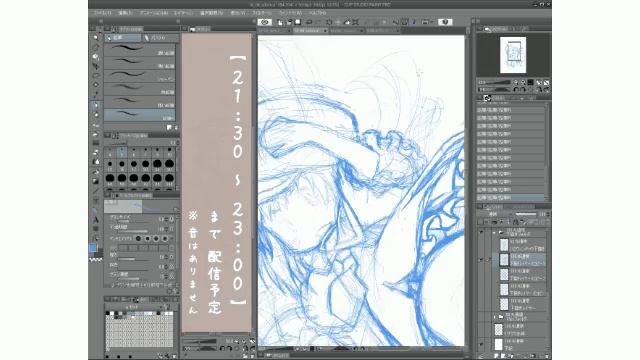This screenshot has height=360, width=640.
Task: Click the highlighted last history entry
Action: coord(511,198)
